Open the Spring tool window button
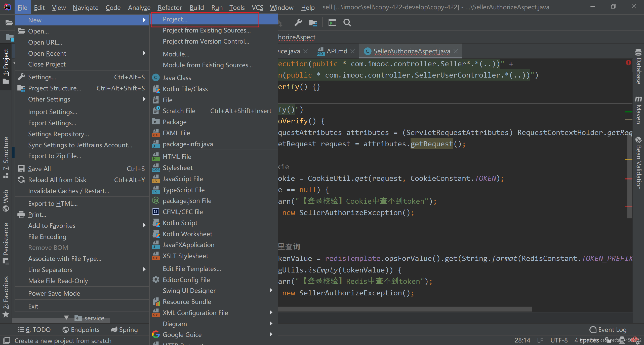The width and height of the screenshot is (644, 345). (125, 330)
